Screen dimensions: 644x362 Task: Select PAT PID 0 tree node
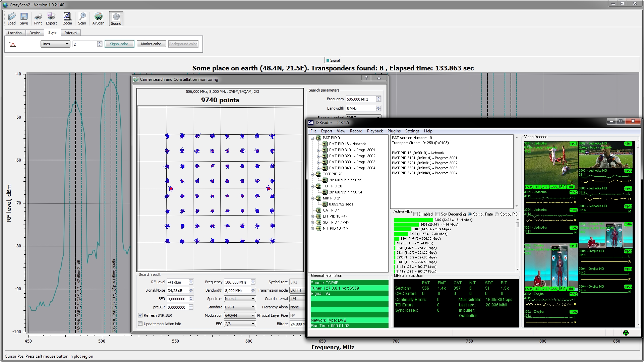point(331,138)
